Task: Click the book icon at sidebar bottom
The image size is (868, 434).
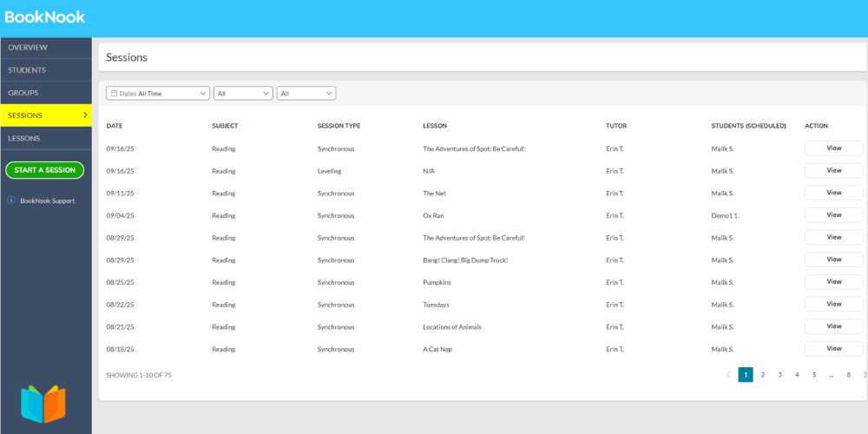Action: [43, 404]
